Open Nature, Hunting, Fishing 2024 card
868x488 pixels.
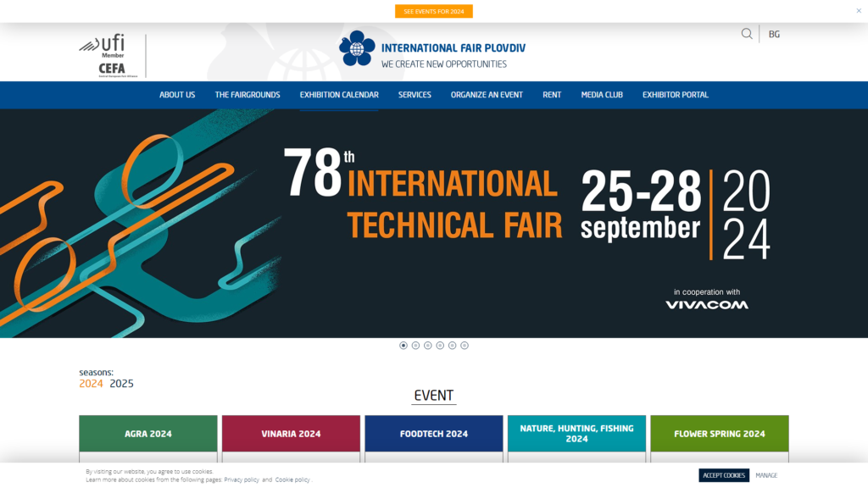(576, 434)
